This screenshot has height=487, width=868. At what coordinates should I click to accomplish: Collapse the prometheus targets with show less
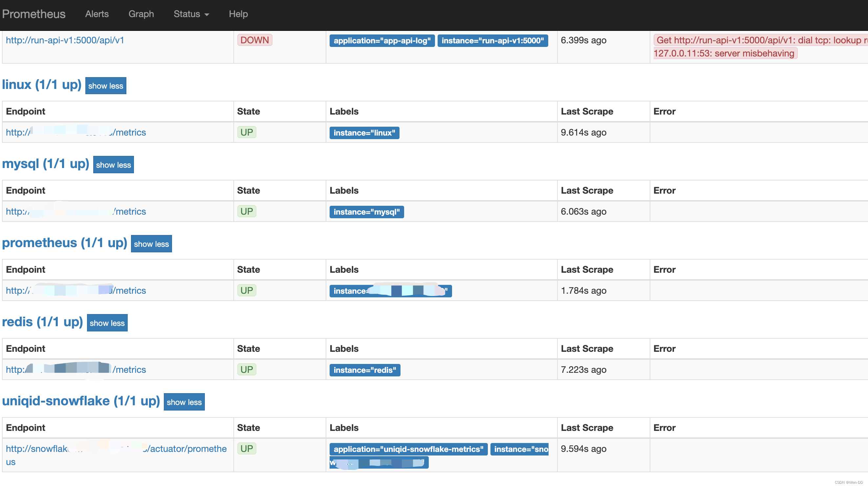151,244
